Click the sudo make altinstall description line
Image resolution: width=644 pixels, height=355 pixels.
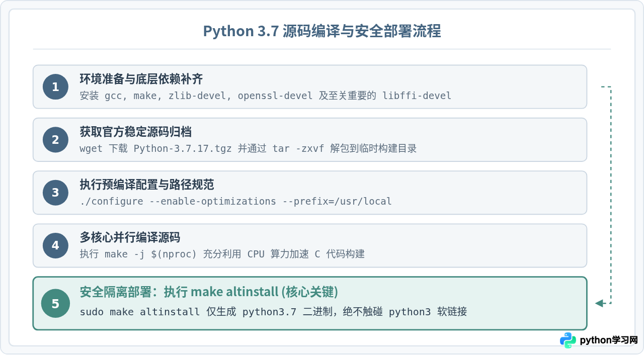pos(273,312)
